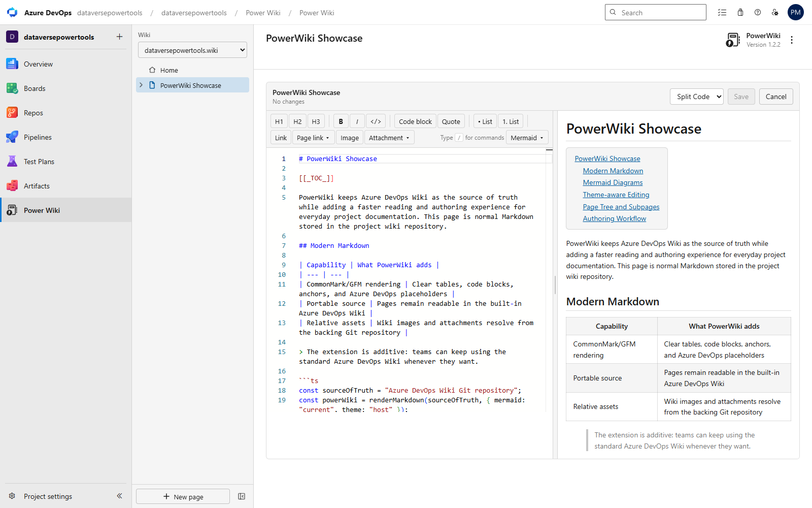This screenshot has width=812, height=508.
Task: Open the Mermaid dropdown
Action: 527,138
